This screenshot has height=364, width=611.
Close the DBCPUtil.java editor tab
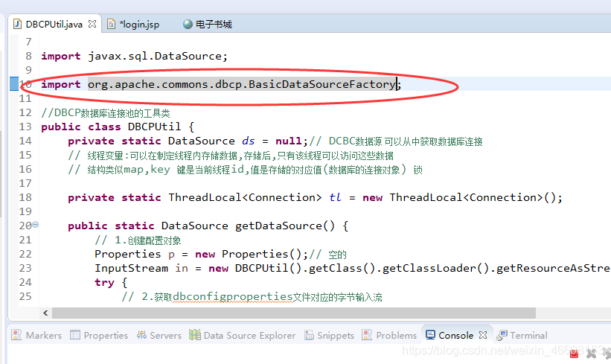92,24
